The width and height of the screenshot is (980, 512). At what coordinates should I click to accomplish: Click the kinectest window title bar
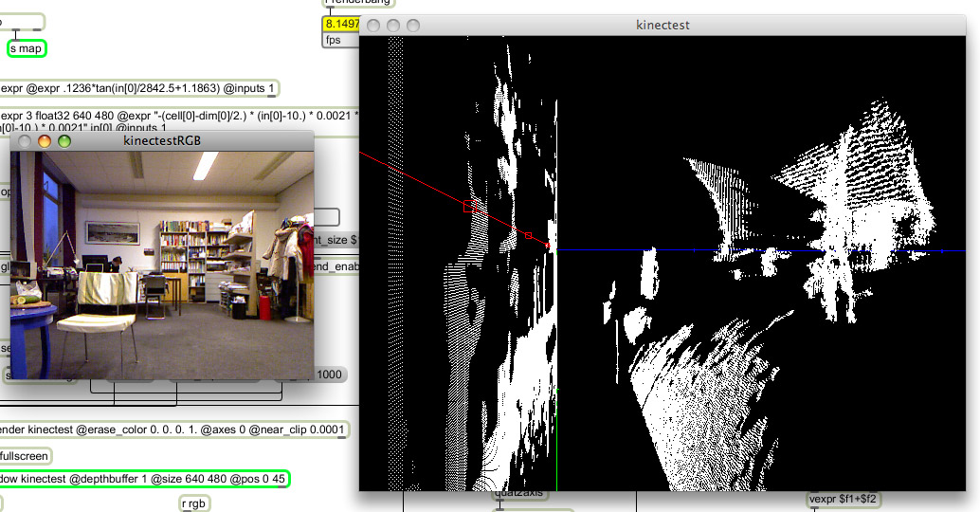coord(662,25)
